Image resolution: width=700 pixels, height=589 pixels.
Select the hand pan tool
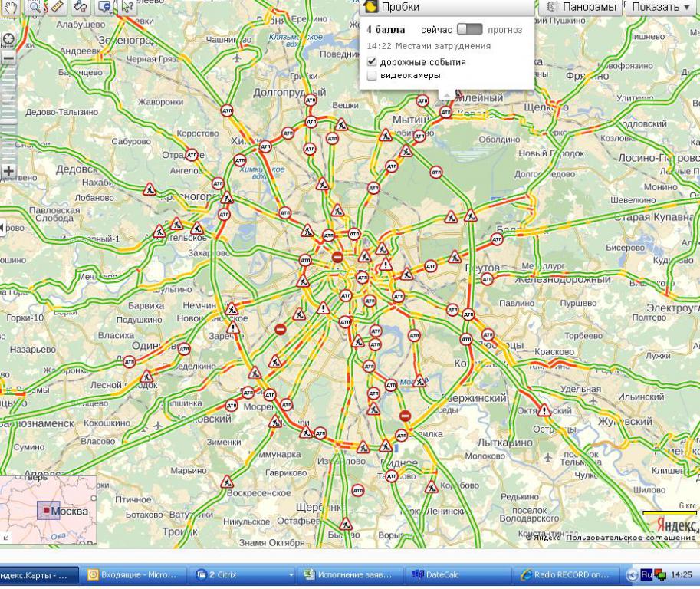pos(9,7)
